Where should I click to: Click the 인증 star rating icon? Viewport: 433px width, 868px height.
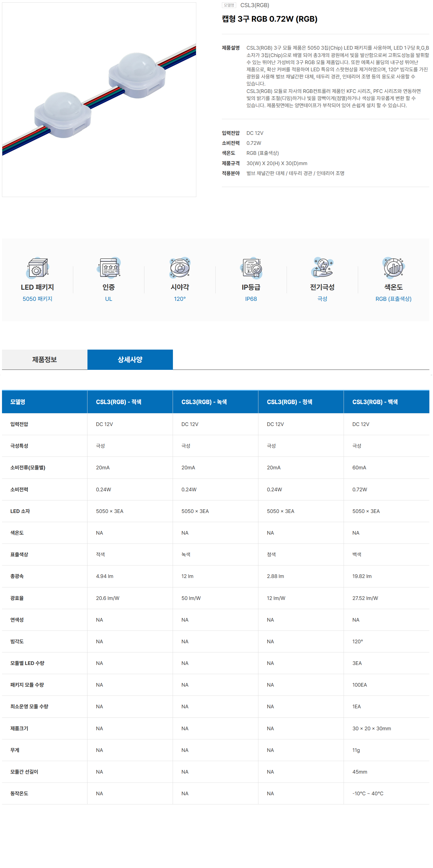tap(109, 268)
